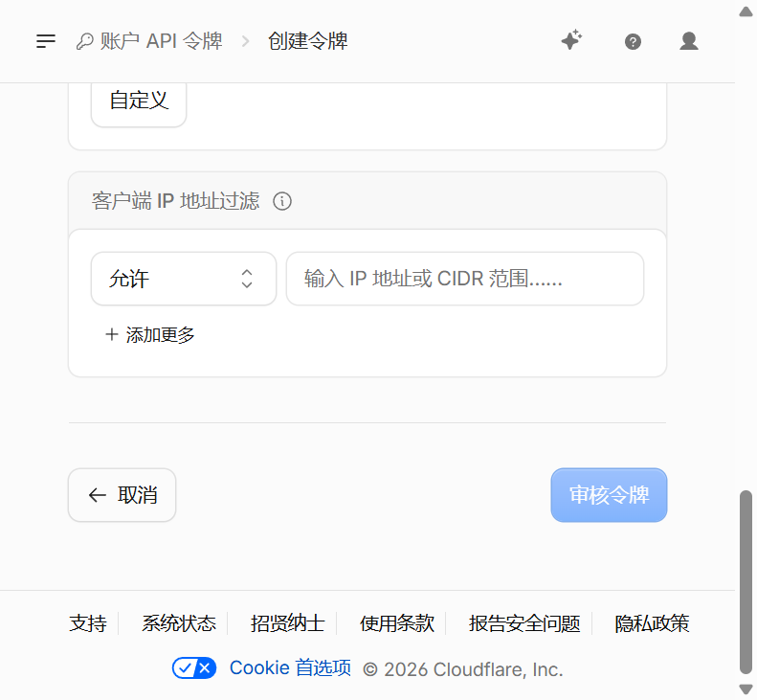The width and height of the screenshot is (757, 700).
Task: Open the help question mark icon
Action: tap(633, 41)
